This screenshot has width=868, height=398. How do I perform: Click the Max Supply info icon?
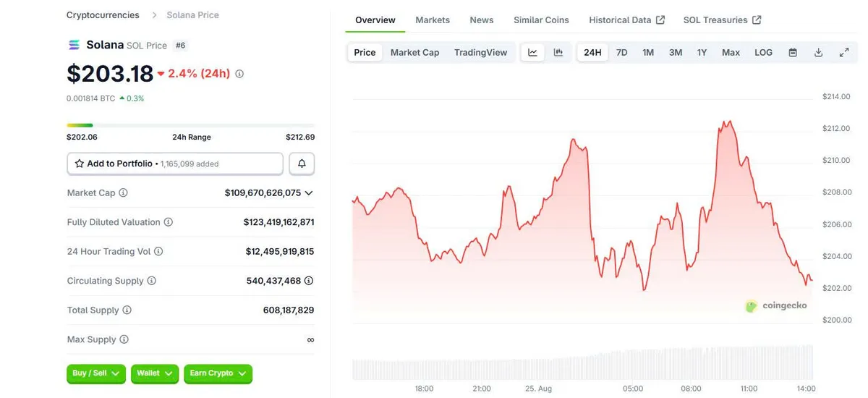[124, 339]
